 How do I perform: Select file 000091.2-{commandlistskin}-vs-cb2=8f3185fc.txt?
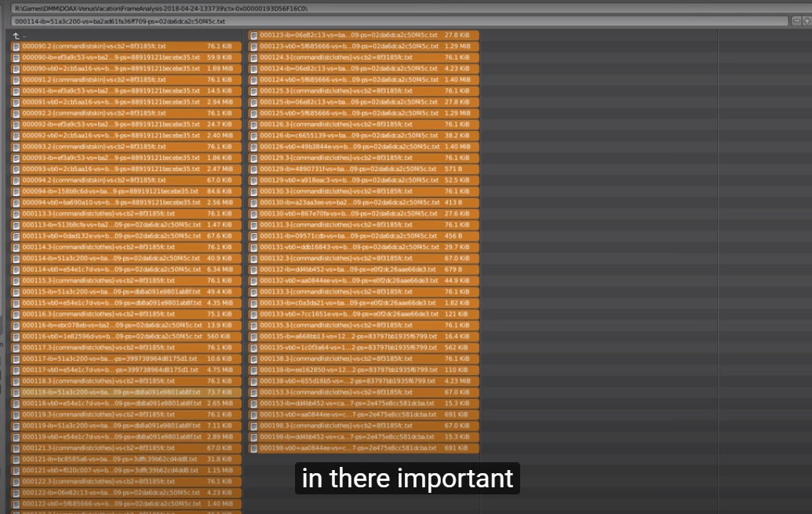point(126,80)
